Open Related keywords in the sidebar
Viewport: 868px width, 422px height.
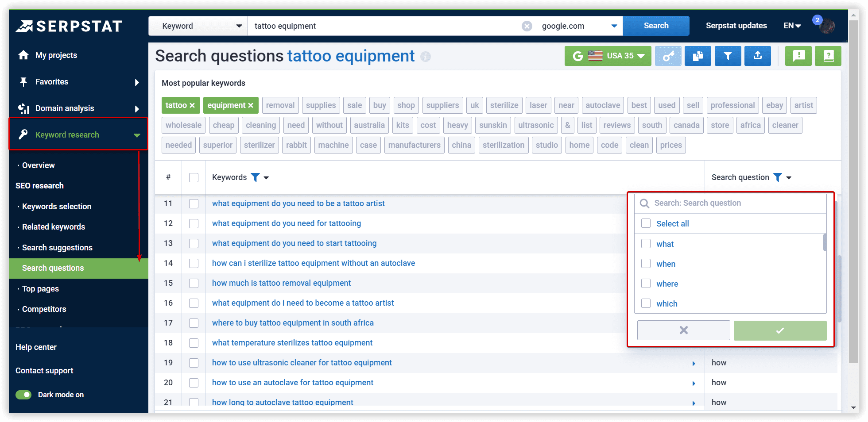pyautogui.click(x=53, y=226)
